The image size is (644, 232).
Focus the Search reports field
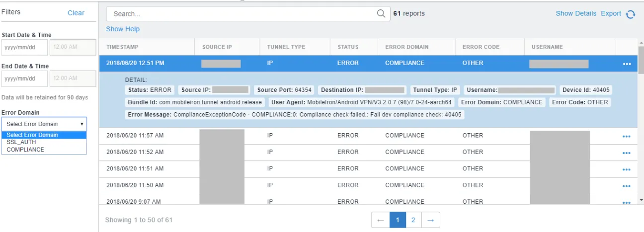click(x=248, y=14)
